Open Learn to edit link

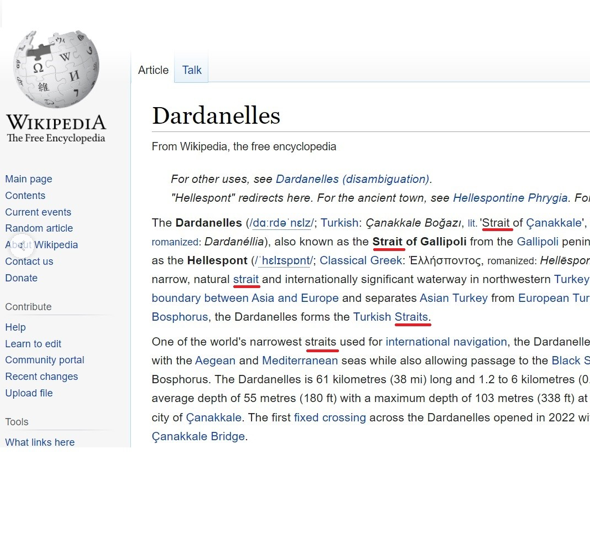point(33,344)
